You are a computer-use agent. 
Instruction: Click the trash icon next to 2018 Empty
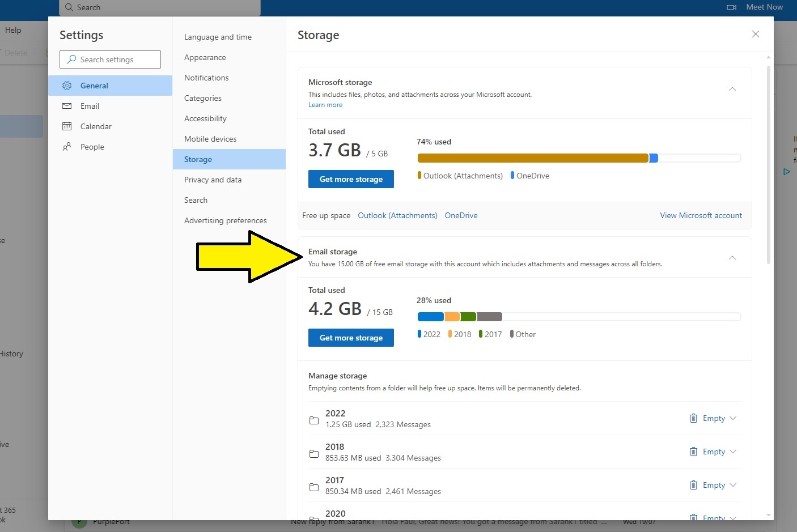pyautogui.click(x=694, y=452)
